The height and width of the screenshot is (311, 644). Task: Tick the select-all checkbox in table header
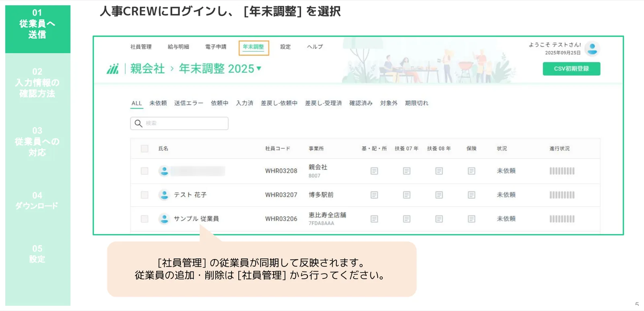pos(144,148)
